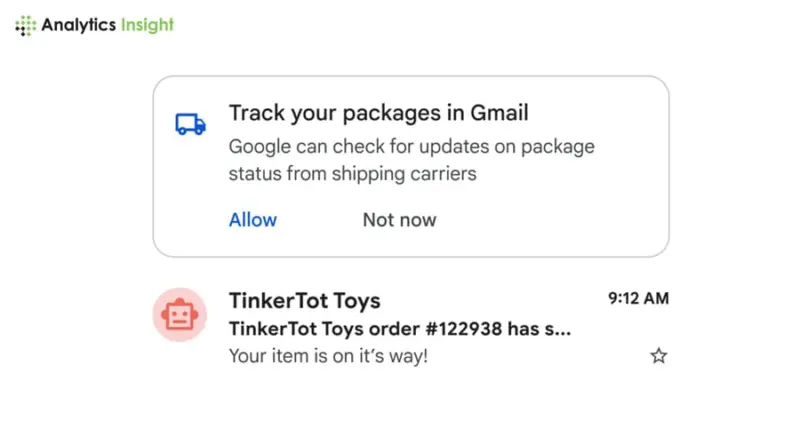Allow package tracking in Gmail
Viewport: 800px width, 444px height.
[253, 220]
